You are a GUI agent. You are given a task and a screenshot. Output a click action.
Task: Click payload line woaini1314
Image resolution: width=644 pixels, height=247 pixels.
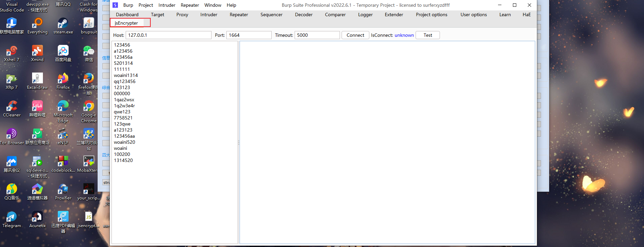coord(126,75)
